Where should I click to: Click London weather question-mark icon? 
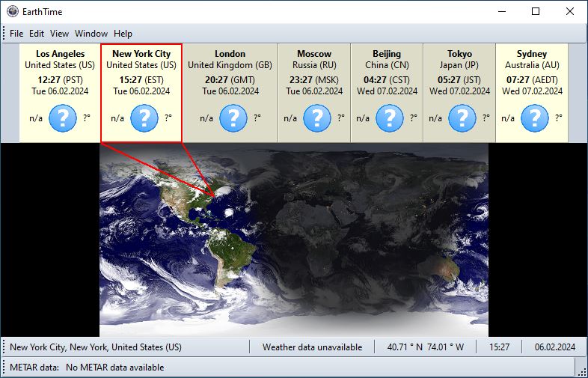tap(233, 118)
